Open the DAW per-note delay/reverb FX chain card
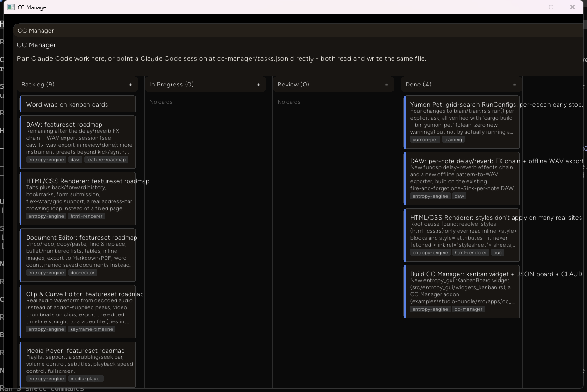The image size is (587, 392). point(462,178)
